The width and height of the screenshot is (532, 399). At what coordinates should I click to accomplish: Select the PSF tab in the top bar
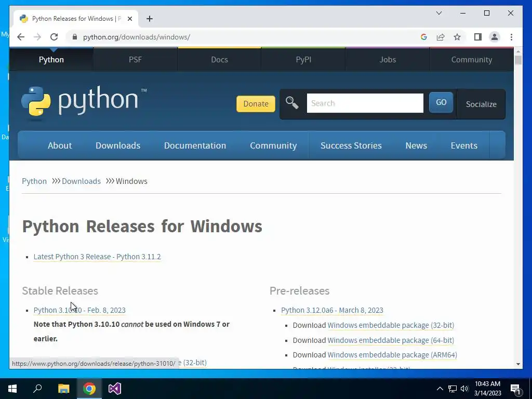136,59
